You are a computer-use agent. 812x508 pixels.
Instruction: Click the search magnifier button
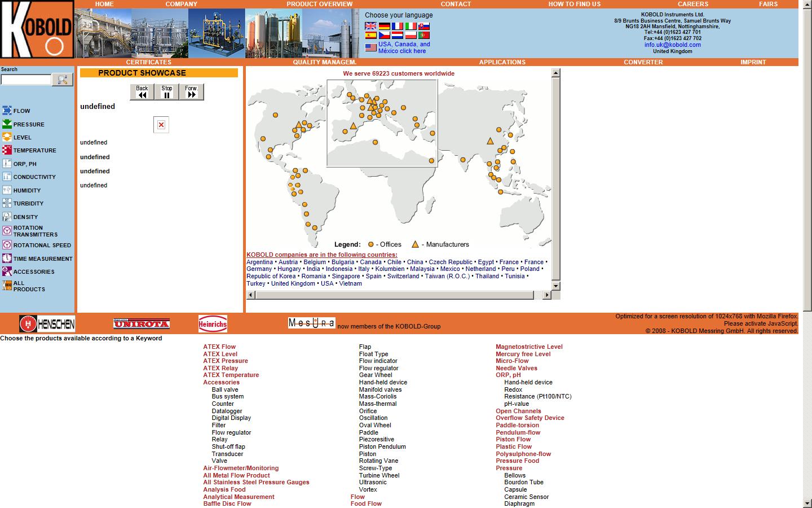click(63, 80)
